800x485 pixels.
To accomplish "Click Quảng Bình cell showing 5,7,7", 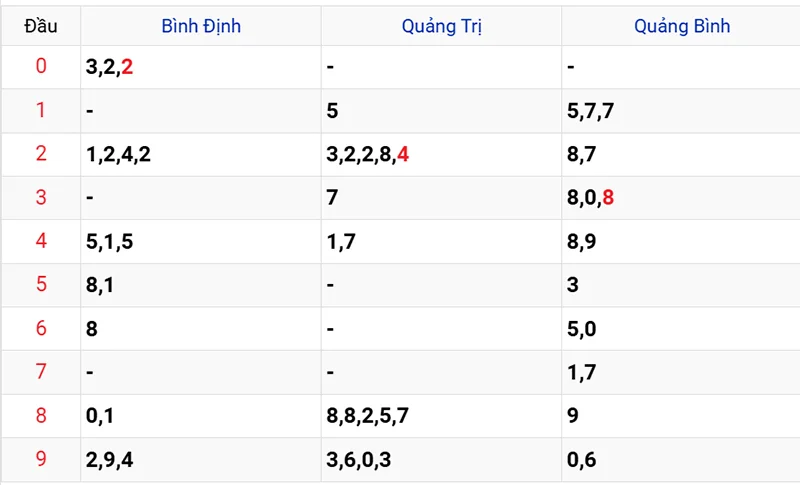I will [x=681, y=111].
